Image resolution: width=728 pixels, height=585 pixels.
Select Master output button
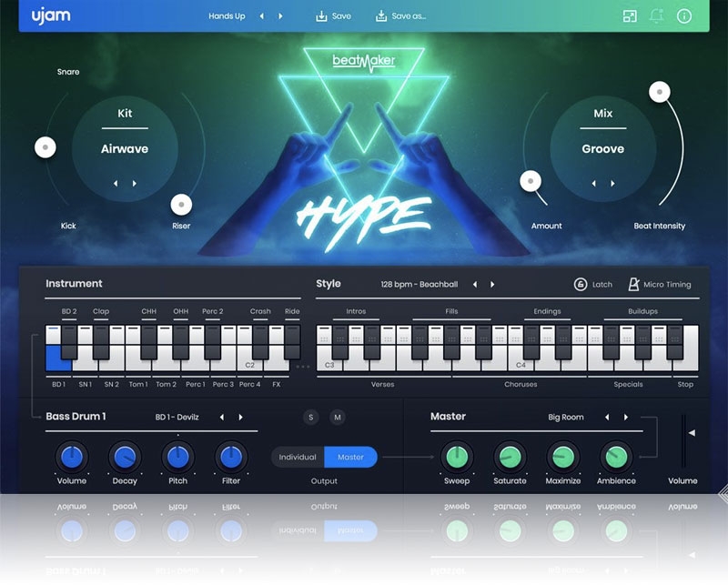click(x=350, y=458)
